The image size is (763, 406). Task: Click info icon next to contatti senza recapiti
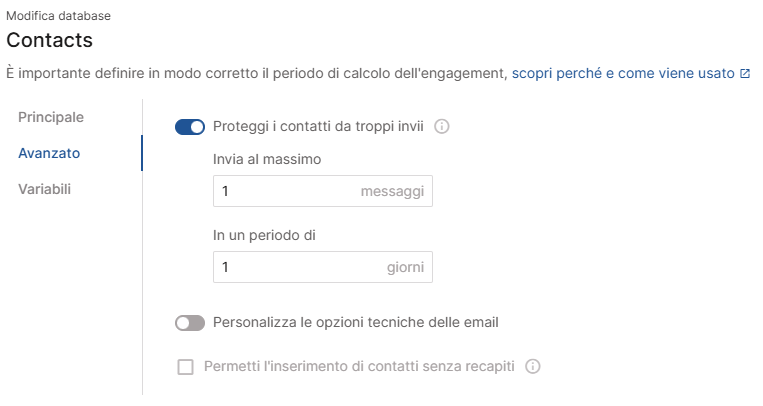pyautogui.click(x=533, y=366)
